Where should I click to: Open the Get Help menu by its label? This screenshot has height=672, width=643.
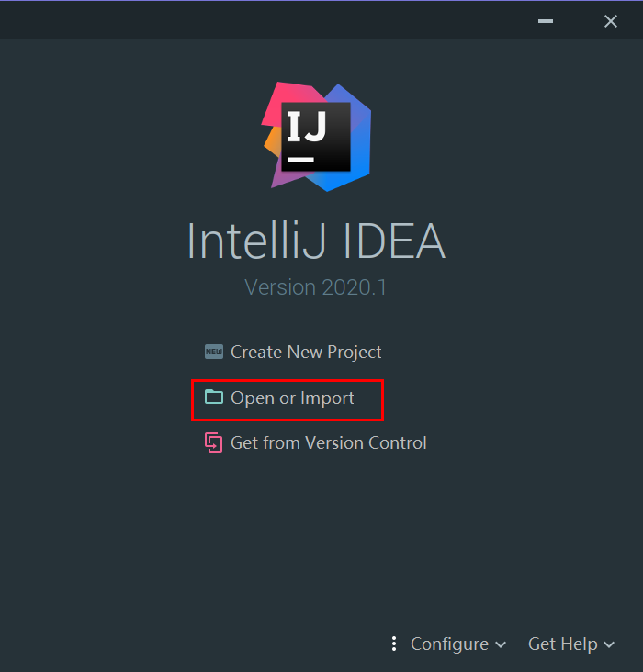(562, 644)
